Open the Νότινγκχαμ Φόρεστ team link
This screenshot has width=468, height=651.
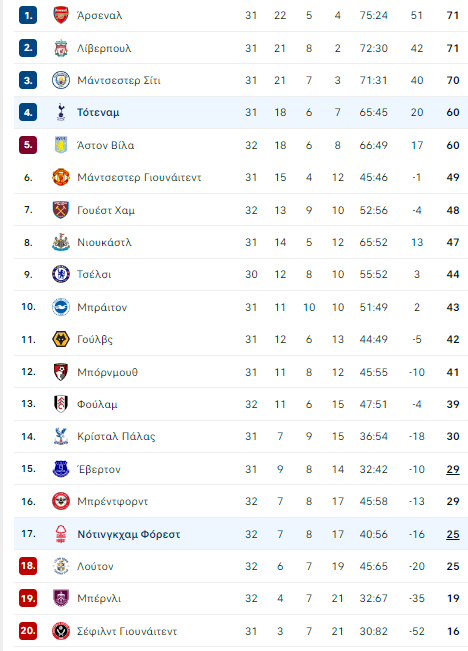pyautogui.click(x=129, y=534)
